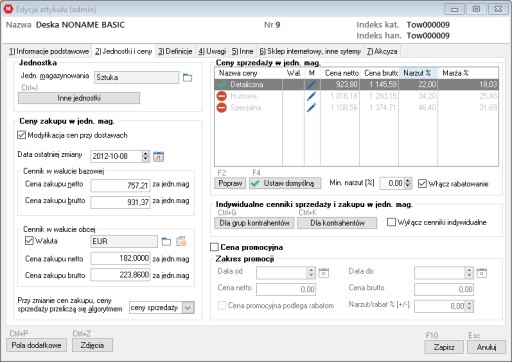The image size is (512, 362).
Task: Open currency folder icon next to EUR
Action: coord(166,242)
